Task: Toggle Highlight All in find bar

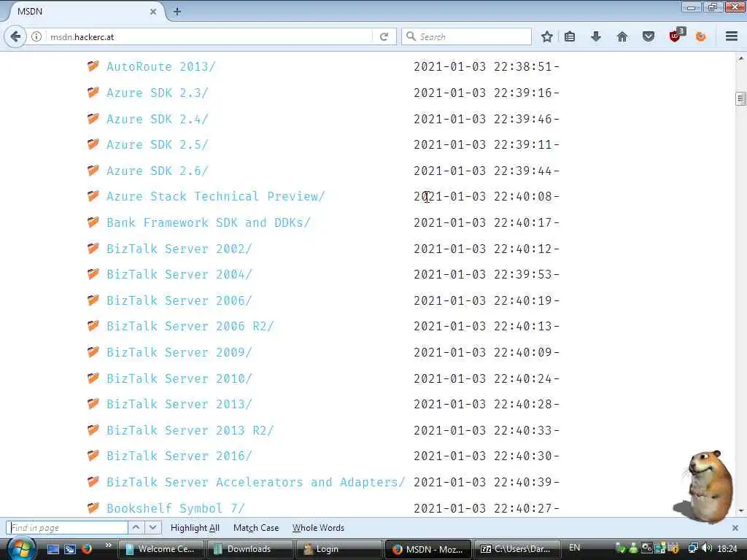Action: coord(195,528)
